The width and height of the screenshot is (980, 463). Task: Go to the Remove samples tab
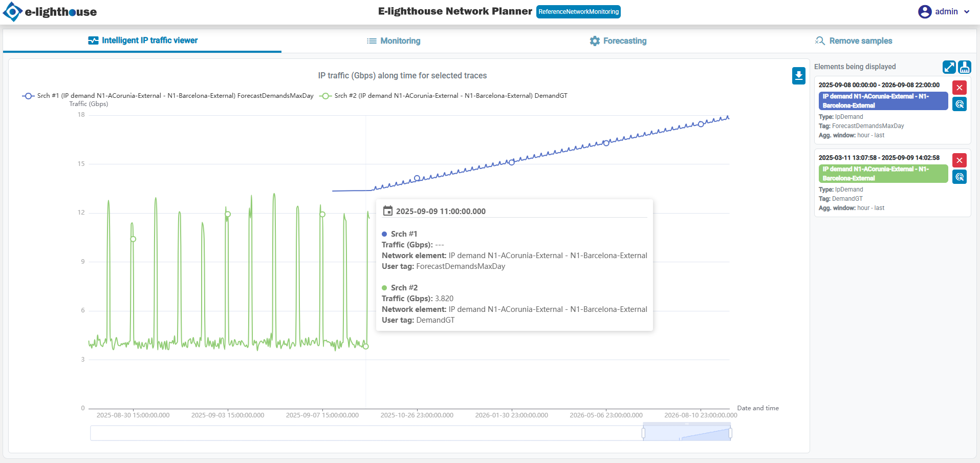click(x=854, y=41)
